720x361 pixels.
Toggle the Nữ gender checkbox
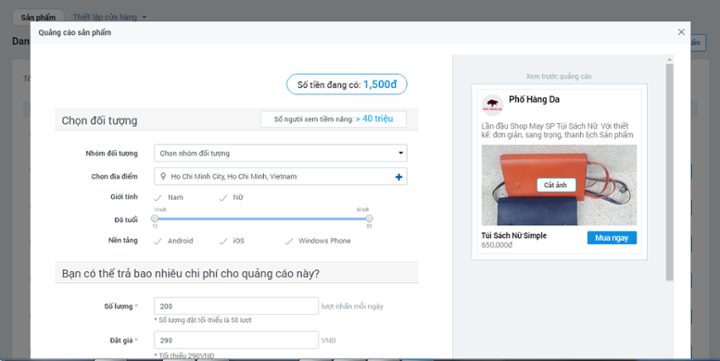point(223,197)
